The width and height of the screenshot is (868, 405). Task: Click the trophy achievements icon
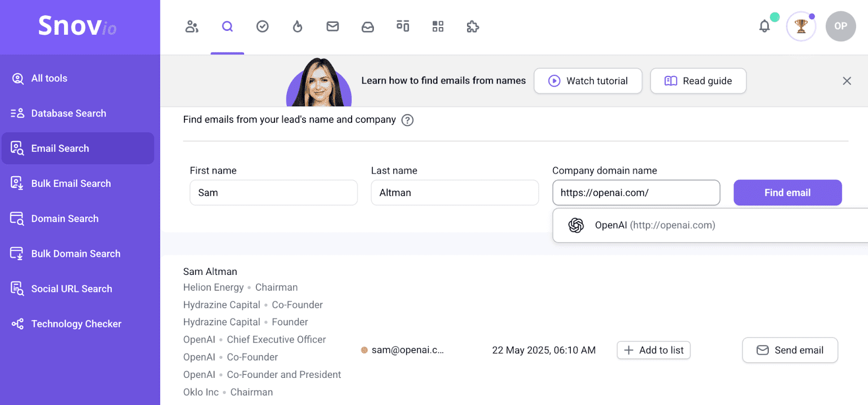click(801, 26)
